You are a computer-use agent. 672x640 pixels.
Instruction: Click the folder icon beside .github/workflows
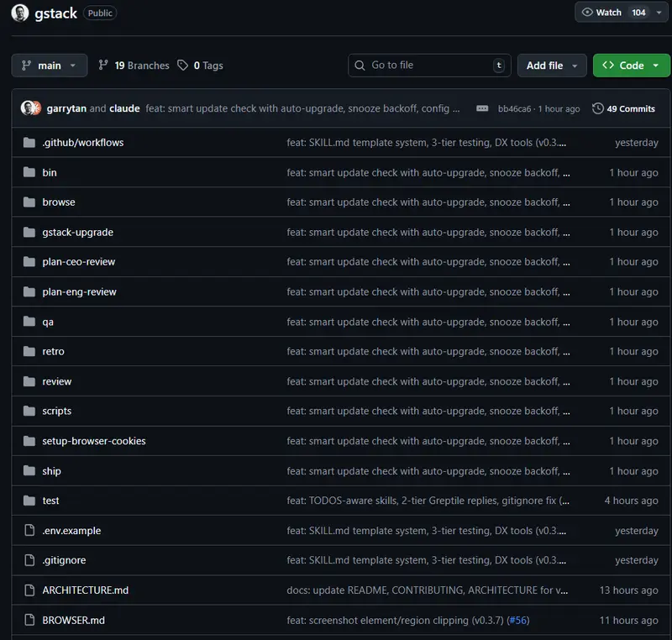pos(29,142)
